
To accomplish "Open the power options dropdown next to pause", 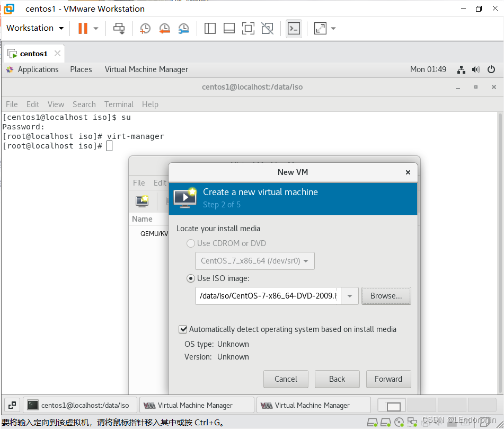I will [x=96, y=28].
